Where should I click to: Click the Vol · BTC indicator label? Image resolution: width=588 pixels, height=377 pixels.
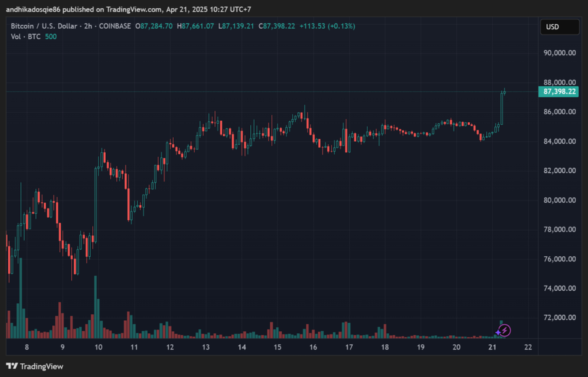(25, 37)
